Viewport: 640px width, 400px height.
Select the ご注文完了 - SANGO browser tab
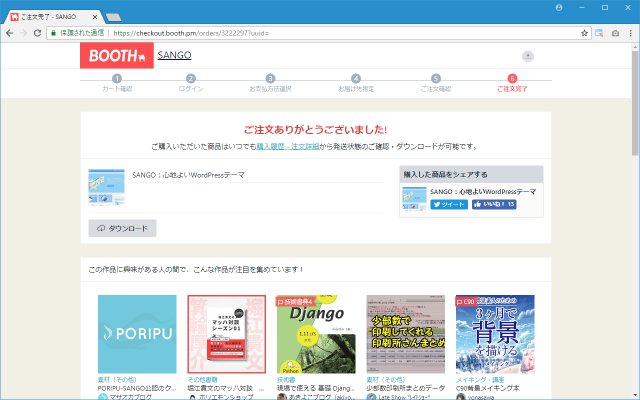[x=52, y=17]
